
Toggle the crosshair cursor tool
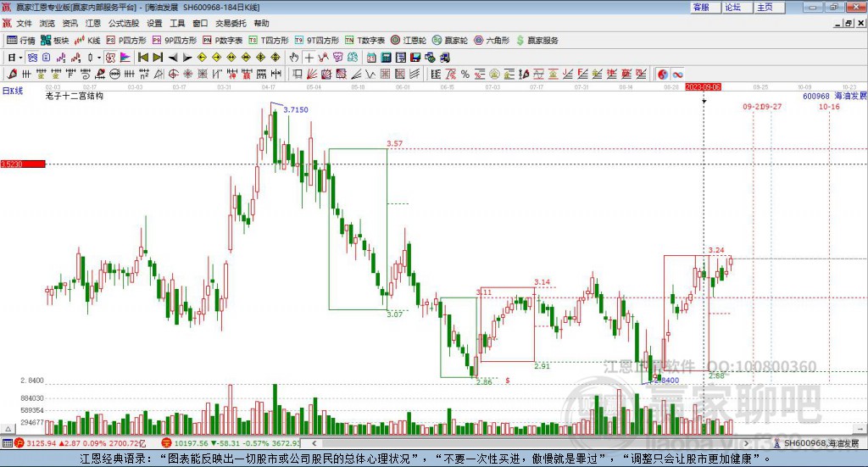point(309,58)
